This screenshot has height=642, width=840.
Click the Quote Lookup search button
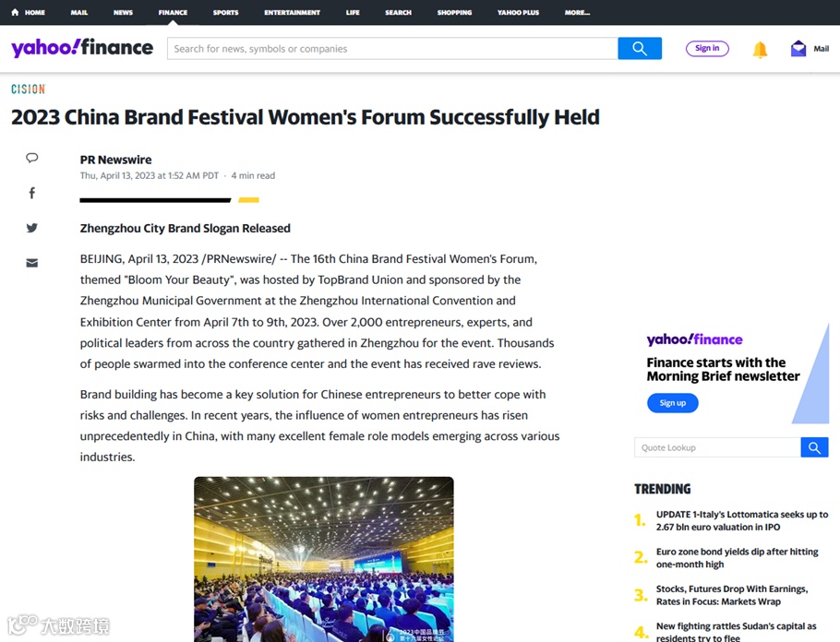(x=814, y=448)
